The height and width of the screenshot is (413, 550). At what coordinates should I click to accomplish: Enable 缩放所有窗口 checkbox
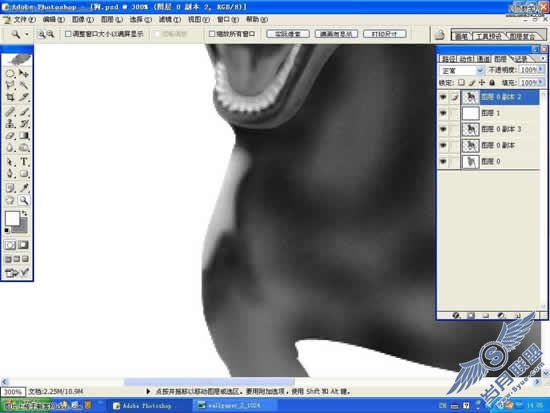[x=212, y=34]
